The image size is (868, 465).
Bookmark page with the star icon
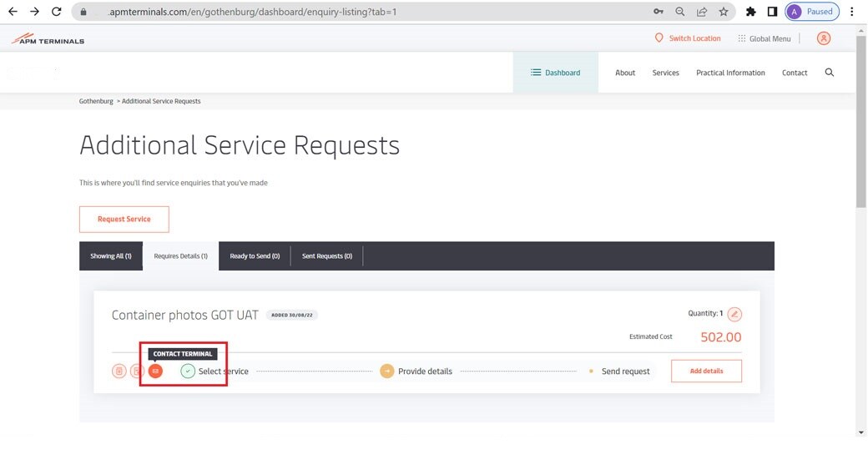(x=724, y=12)
